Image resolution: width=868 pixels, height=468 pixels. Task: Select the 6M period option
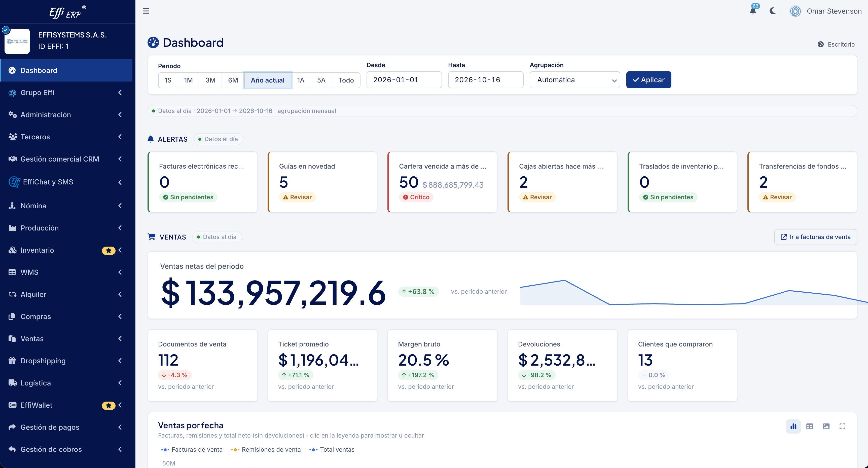point(233,80)
